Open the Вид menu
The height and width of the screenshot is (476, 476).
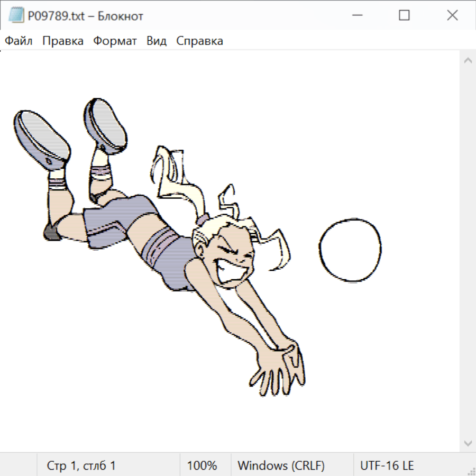156,41
